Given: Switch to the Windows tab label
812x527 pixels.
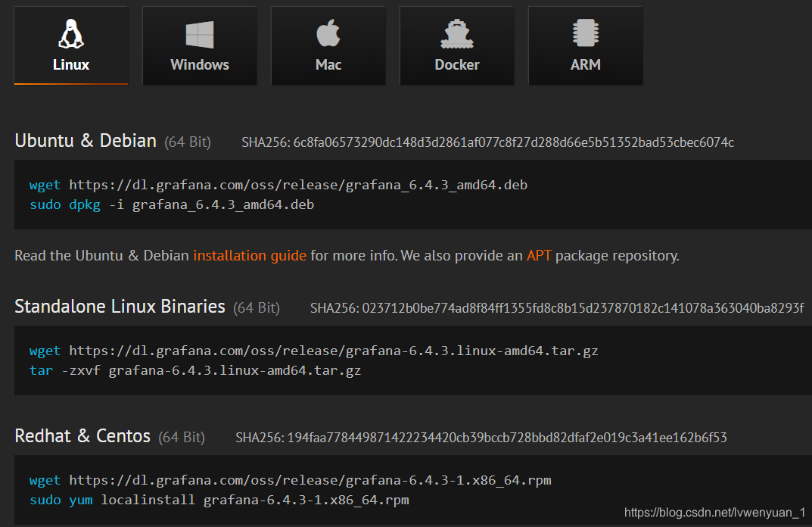Looking at the screenshot, I should pyautogui.click(x=200, y=65).
